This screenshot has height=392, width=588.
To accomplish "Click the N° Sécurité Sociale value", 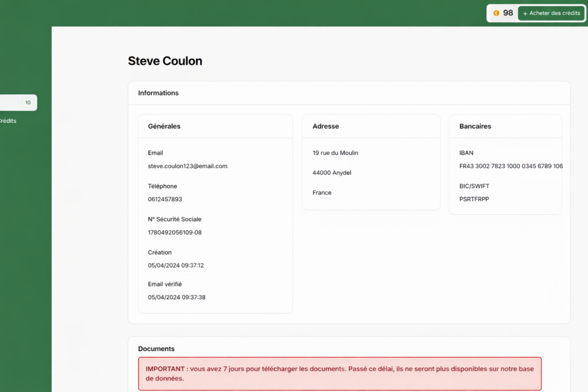I will tap(175, 232).
